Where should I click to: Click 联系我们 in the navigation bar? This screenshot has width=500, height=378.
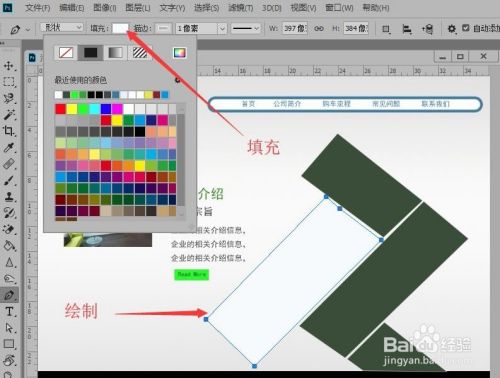point(435,104)
